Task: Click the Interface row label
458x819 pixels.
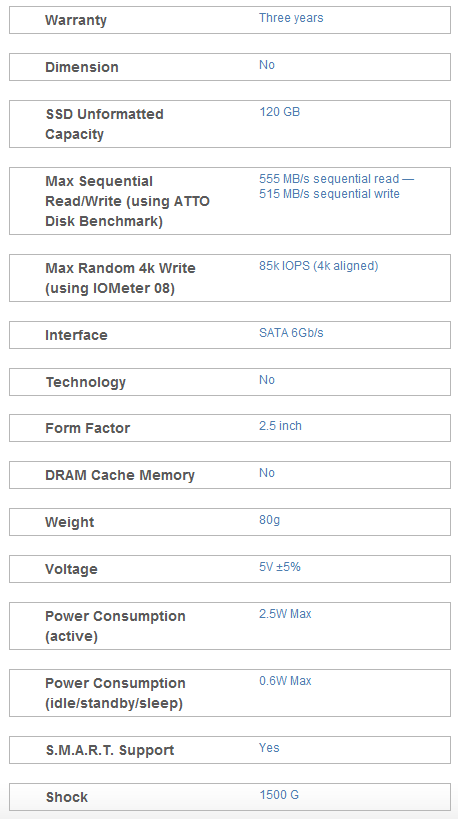Action: [76, 335]
